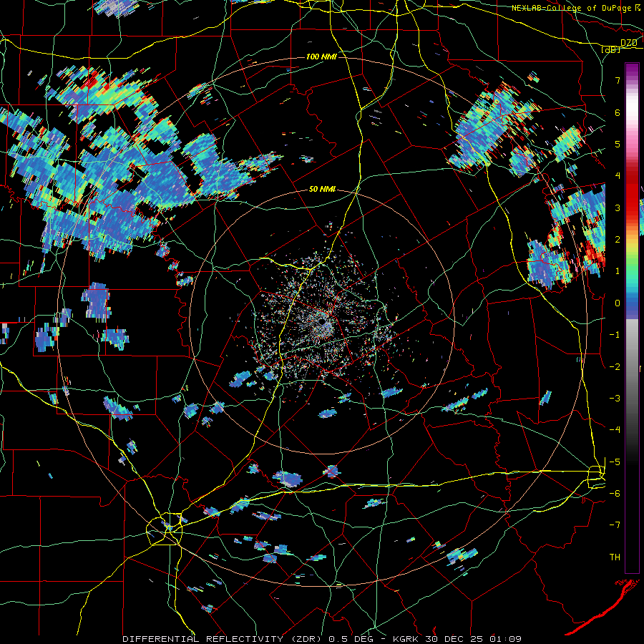
Task: Click the -7 value on the color scale
Action: 615,525
